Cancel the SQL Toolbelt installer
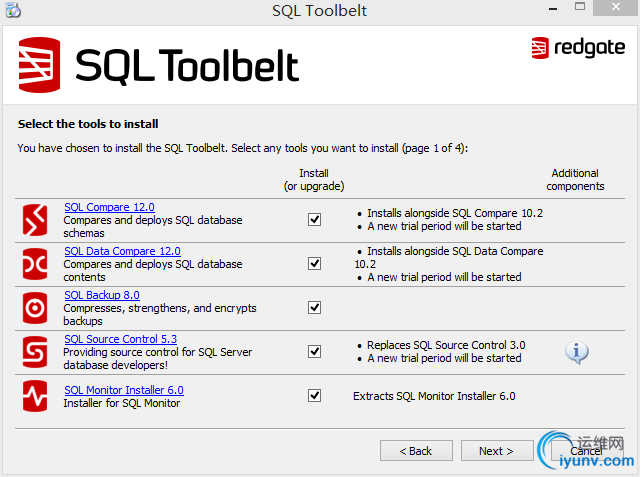 587,451
